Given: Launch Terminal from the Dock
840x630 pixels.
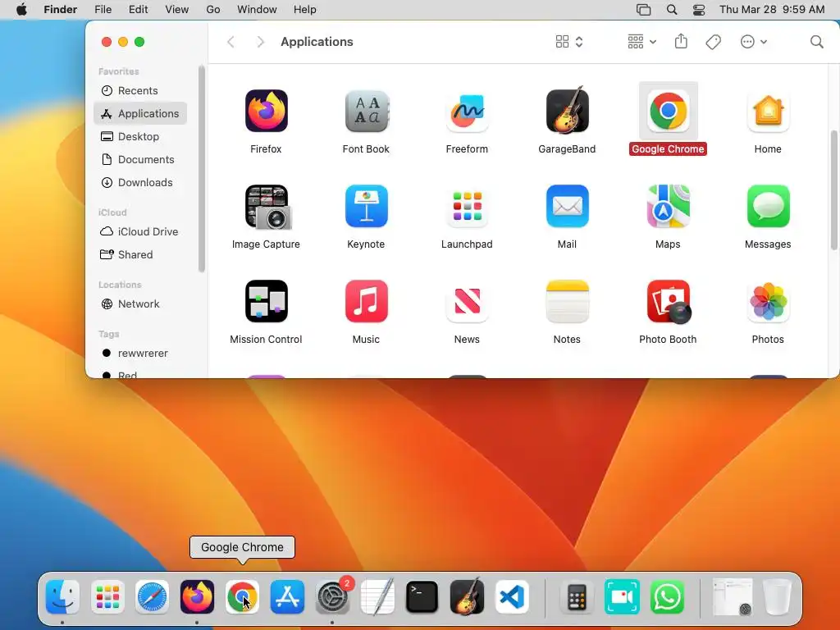Looking at the screenshot, I should point(422,597).
